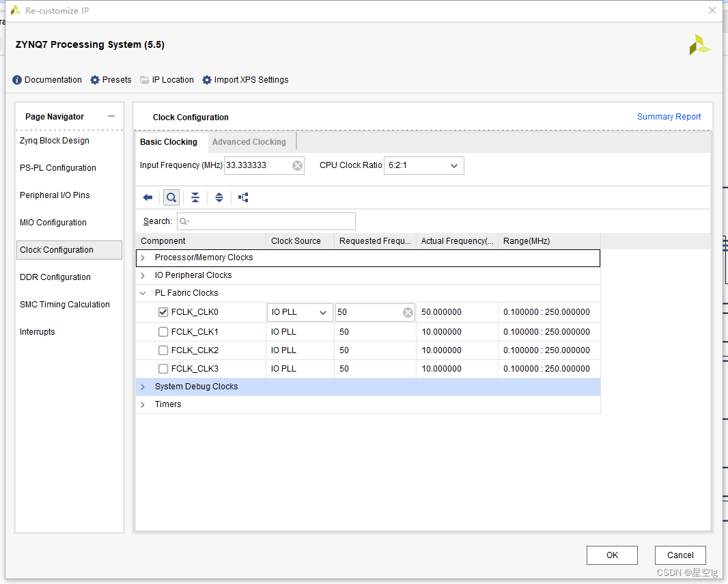Click FCLK_CLK2 IO PLL clock source cell
The width and height of the screenshot is (728, 584).
300,350
